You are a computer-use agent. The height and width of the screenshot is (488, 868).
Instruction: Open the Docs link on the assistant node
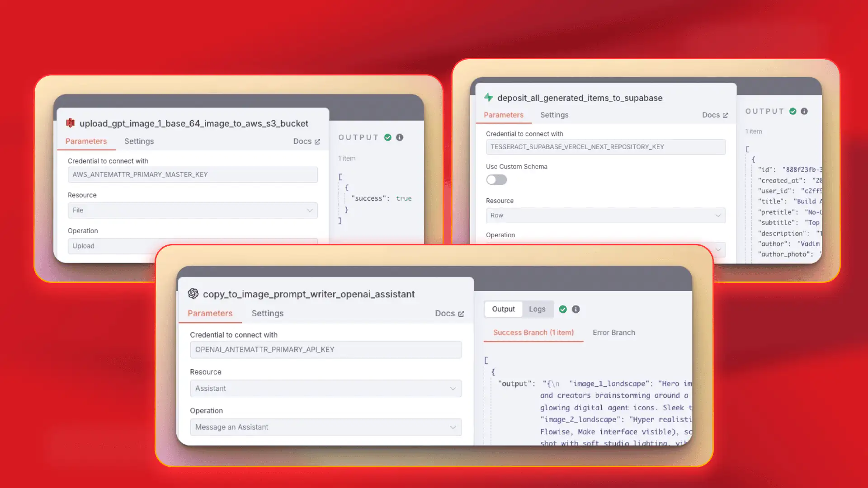(x=445, y=313)
